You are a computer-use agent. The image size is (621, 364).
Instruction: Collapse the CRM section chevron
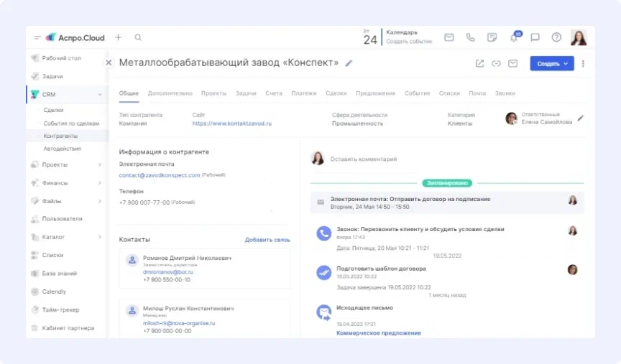(100, 95)
